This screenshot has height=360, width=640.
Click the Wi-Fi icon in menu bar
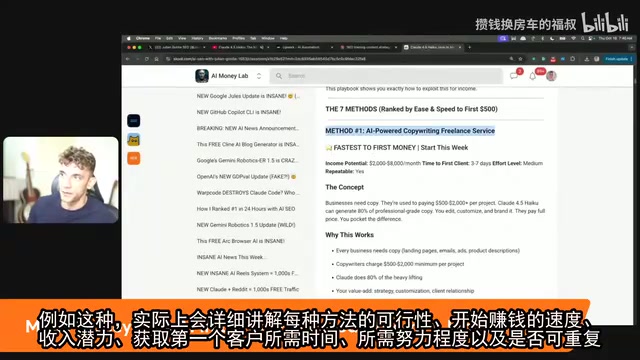coord(573,38)
